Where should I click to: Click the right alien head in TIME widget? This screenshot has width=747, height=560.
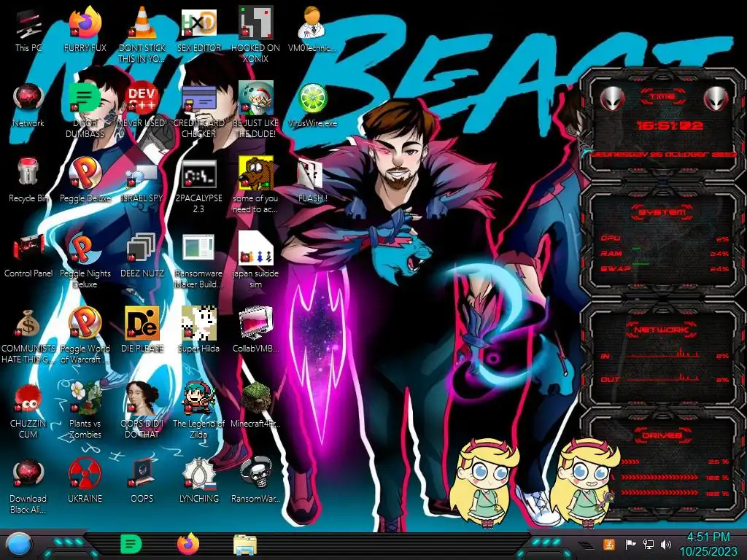[716, 99]
